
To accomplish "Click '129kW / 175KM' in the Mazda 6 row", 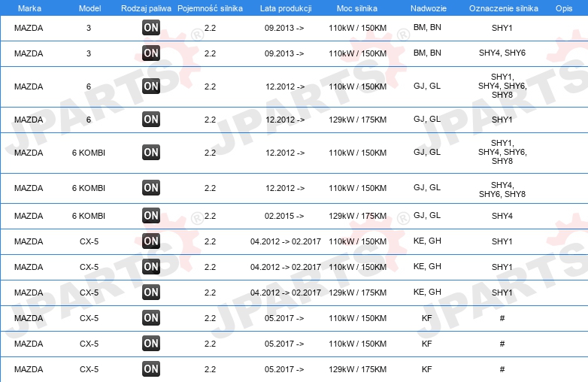I will tap(357, 120).
